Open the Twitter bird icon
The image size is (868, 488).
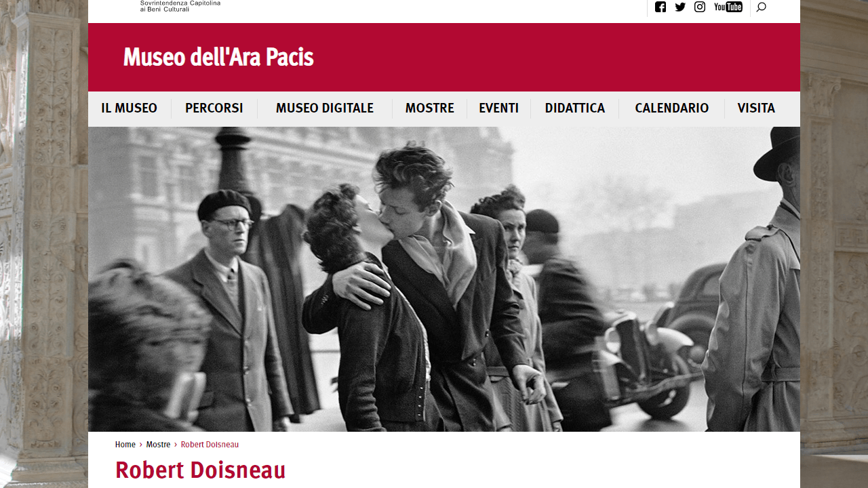coord(680,7)
